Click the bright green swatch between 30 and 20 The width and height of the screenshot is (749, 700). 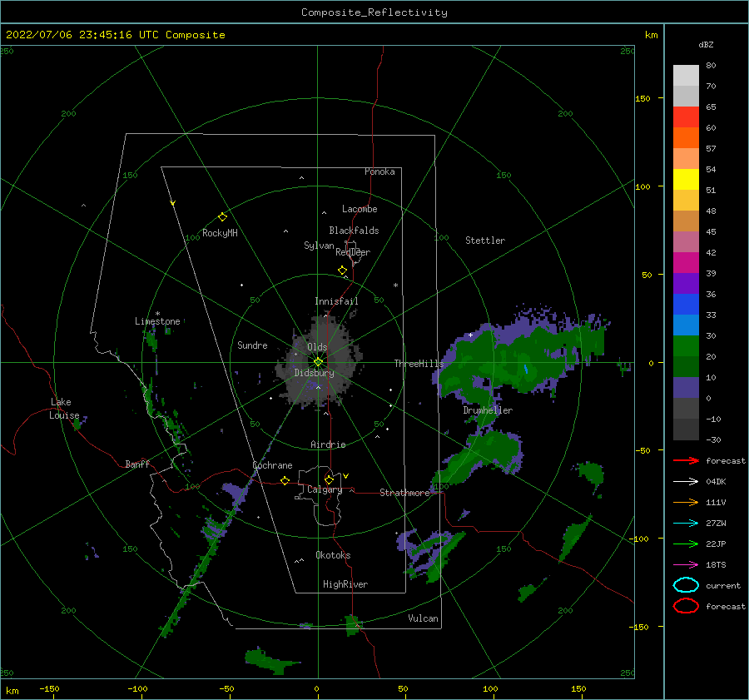(x=686, y=346)
